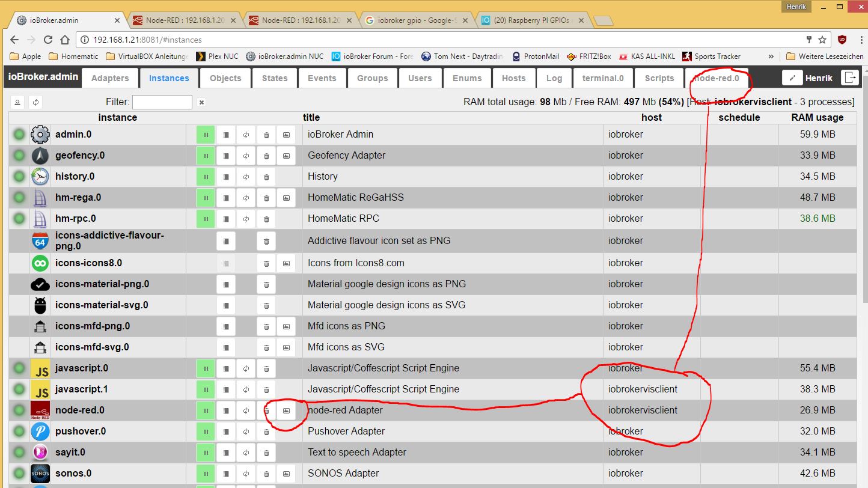Open configuration for hm-rega.0
868x488 pixels.
pyautogui.click(x=226, y=198)
